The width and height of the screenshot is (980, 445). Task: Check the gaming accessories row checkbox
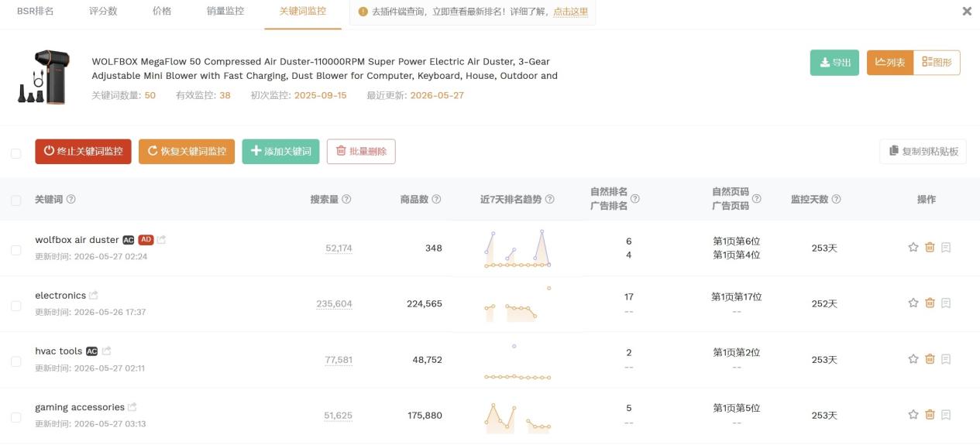[15, 417]
